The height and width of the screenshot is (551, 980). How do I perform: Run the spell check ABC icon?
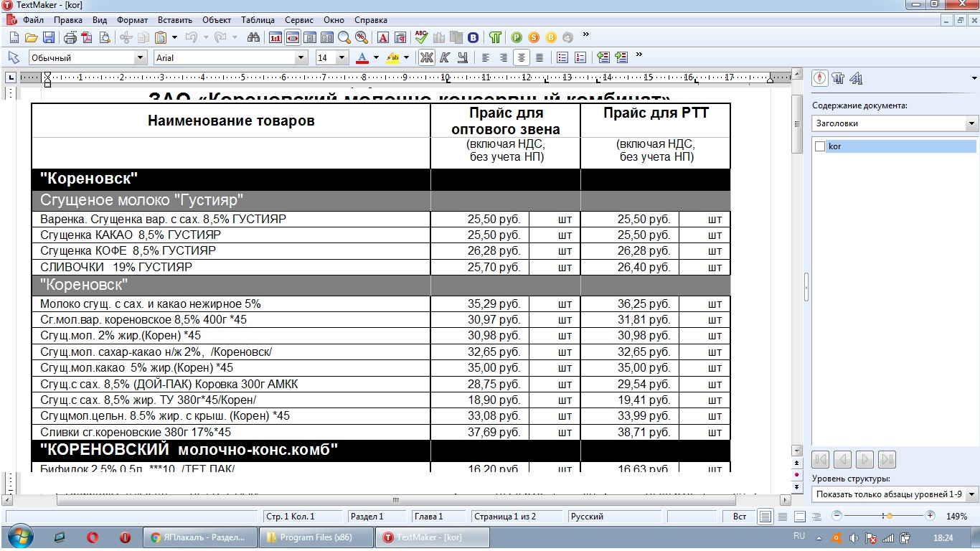[421, 37]
